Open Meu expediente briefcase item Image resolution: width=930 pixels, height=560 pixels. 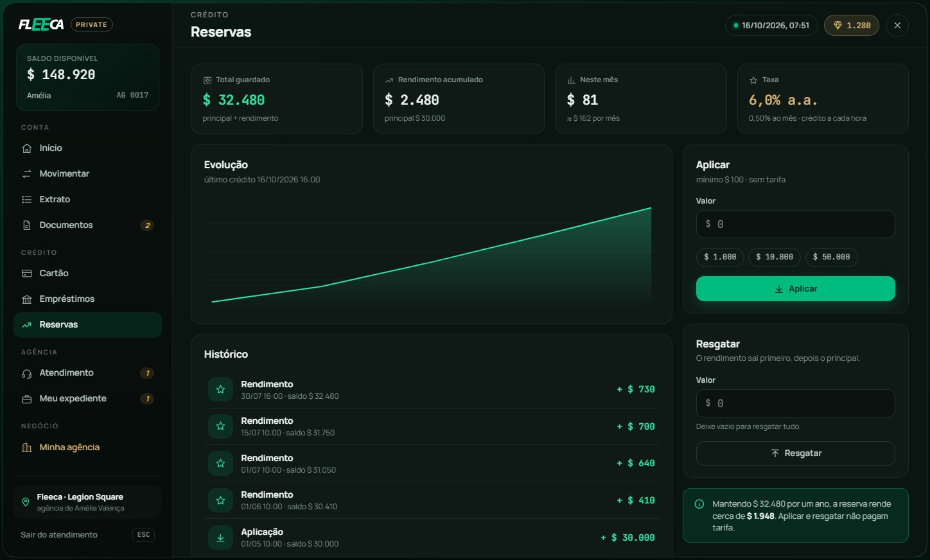[x=87, y=398]
